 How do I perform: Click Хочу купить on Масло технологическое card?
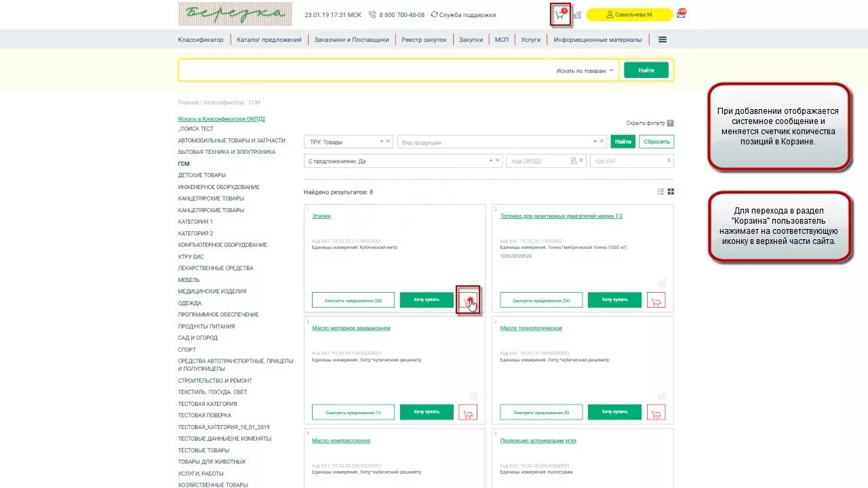coord(614,412)
